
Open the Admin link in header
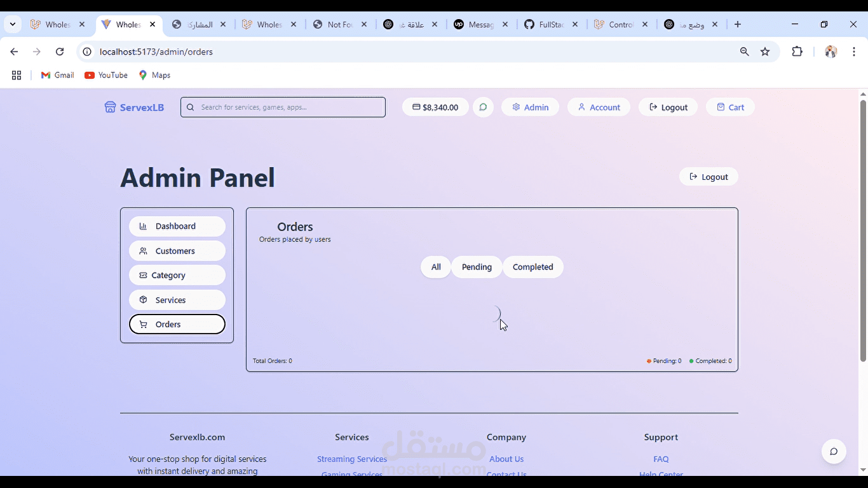click(530, 107)
